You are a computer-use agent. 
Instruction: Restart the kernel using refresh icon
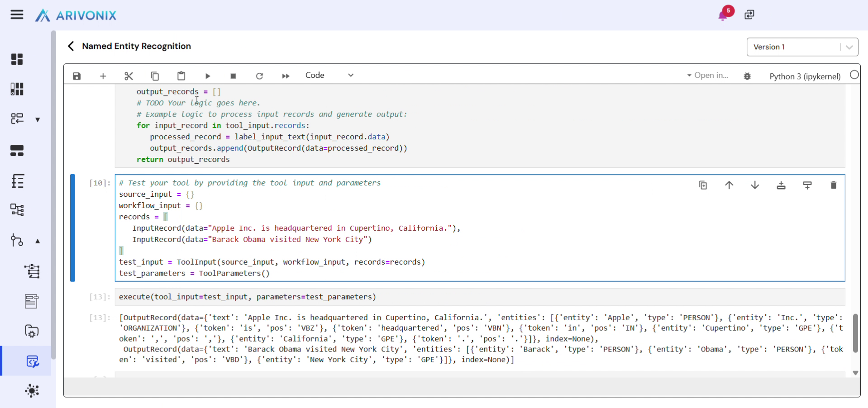(259, 76)
